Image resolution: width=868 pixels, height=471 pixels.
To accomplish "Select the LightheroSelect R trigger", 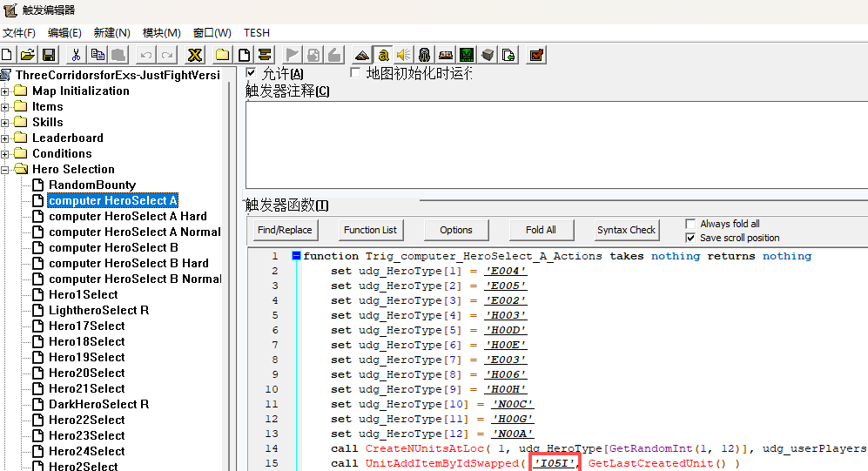I will [98, 311].
